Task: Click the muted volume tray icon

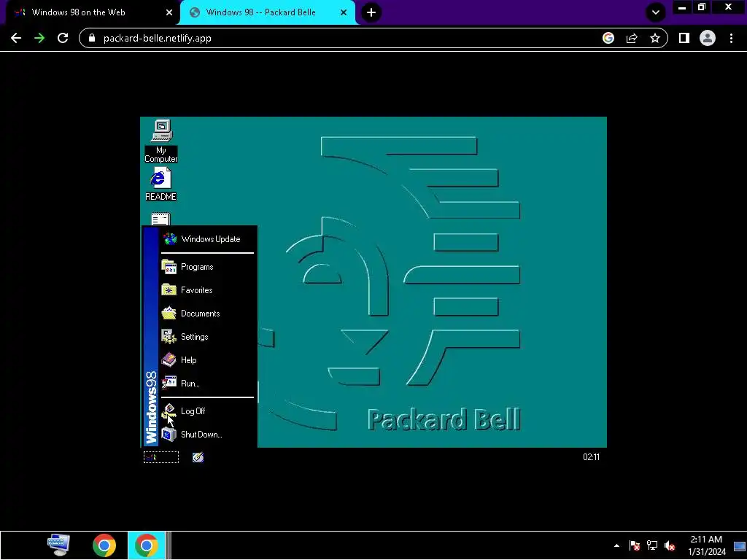Action: point(670,545)
